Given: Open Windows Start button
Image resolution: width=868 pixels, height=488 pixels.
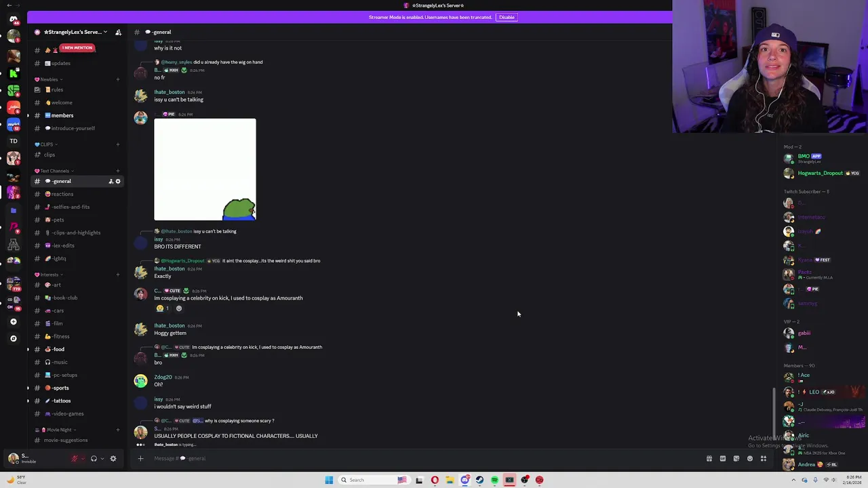Looking at the screenshot, I should [x=329, y=480].
